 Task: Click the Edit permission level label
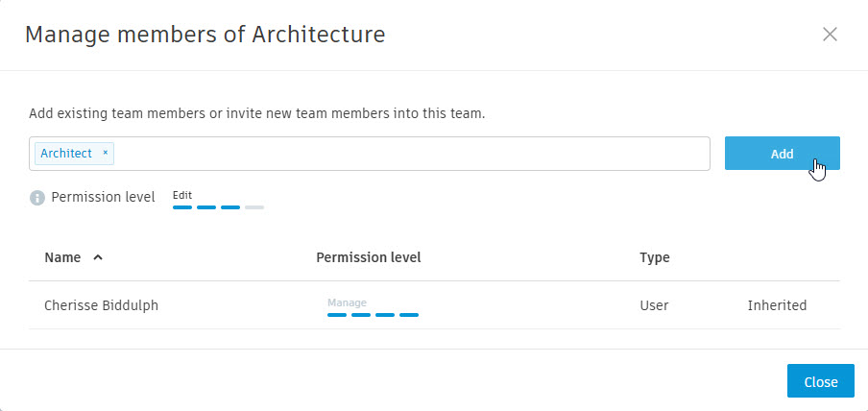click(182, 196)
